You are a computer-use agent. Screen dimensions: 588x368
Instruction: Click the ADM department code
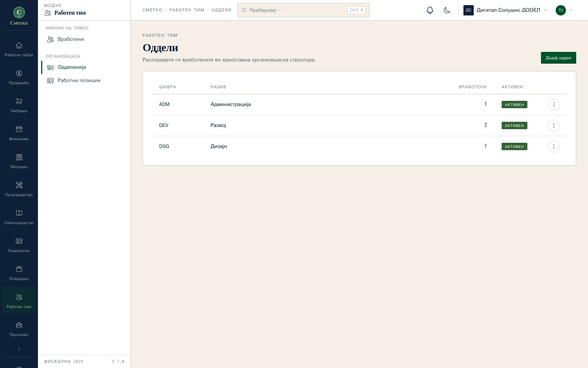[164, 105]
